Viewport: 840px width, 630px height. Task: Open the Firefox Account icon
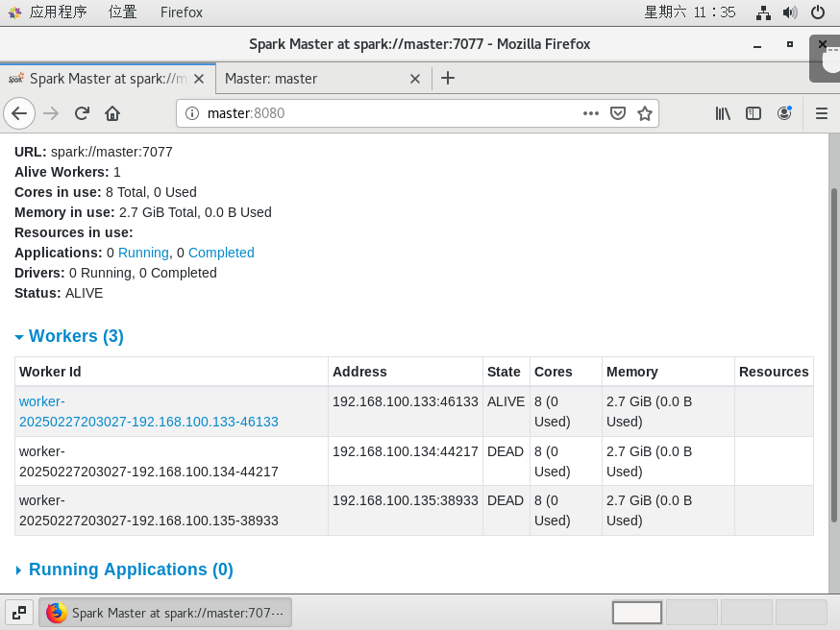point(784,113)
